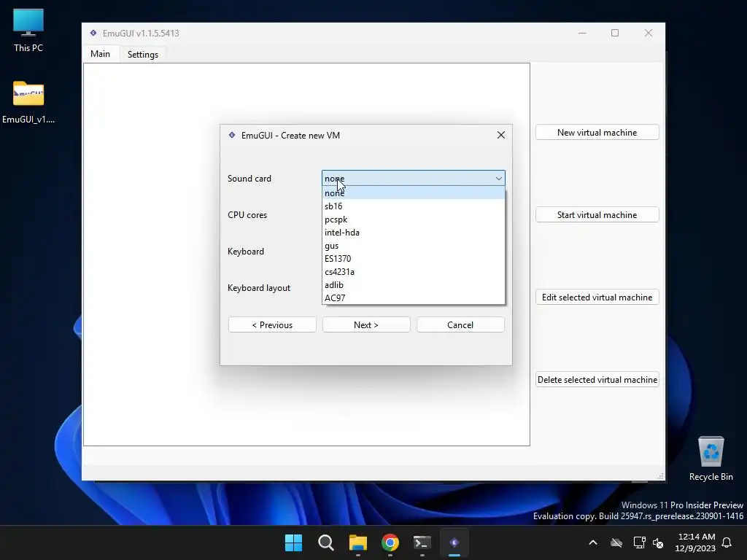Click Start virtual machine button

coord(597,215)
